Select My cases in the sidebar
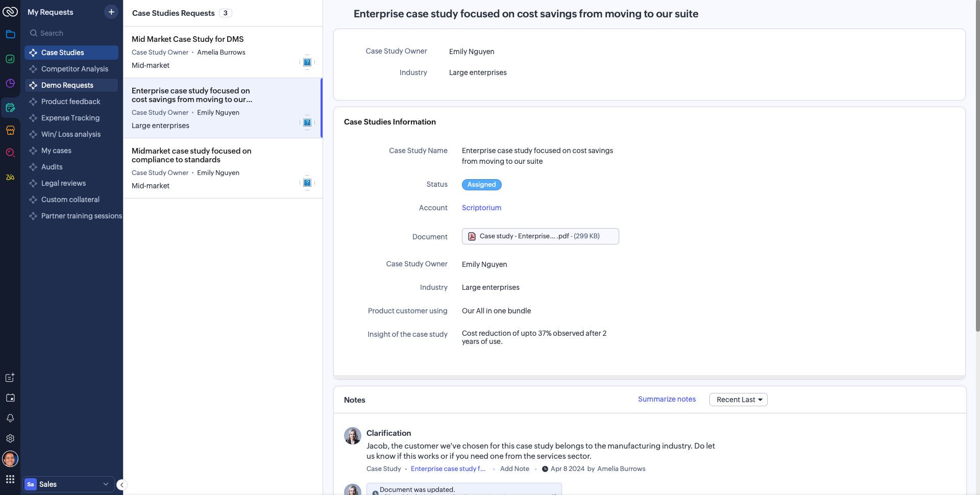Image resolution: width=980 pixels, height=495 pixels. [71, 151]
